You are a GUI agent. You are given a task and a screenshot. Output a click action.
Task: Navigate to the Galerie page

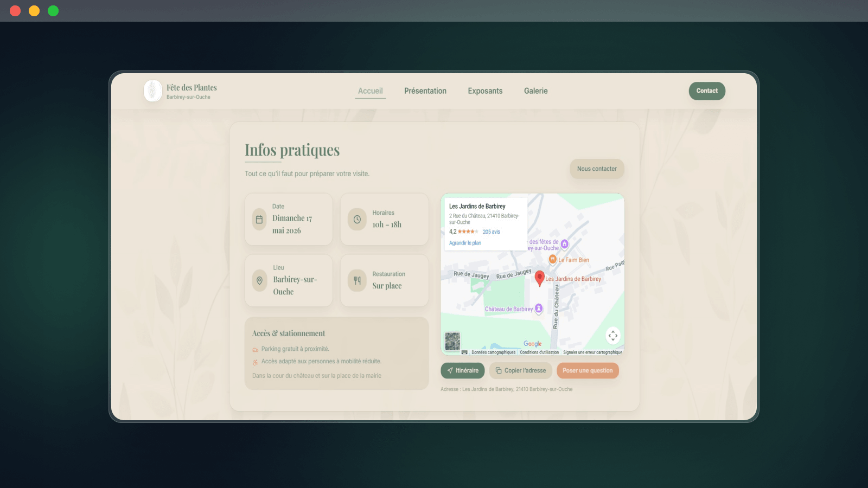(535, 91)
